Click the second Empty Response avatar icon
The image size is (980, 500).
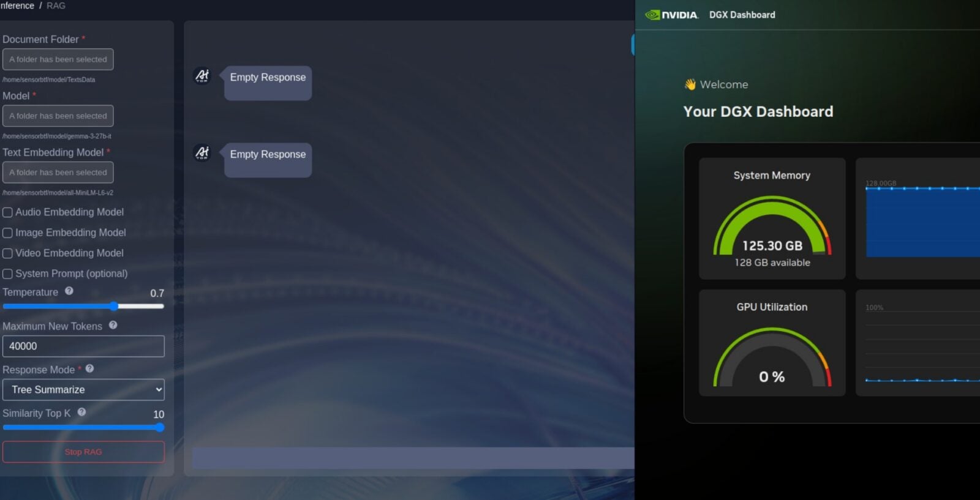202,153
